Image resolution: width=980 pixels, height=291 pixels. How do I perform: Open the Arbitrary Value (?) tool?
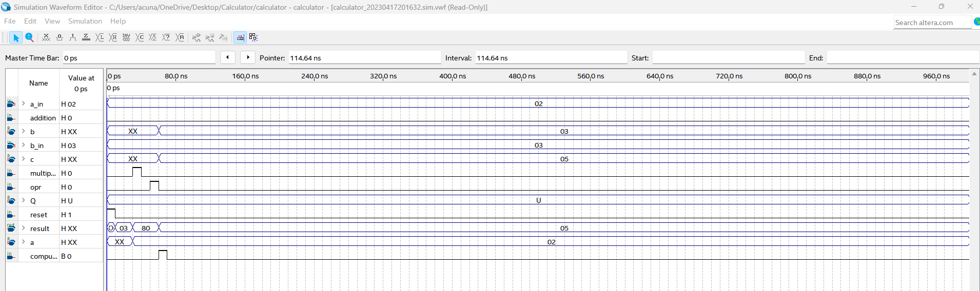click(x=166, y=37)
